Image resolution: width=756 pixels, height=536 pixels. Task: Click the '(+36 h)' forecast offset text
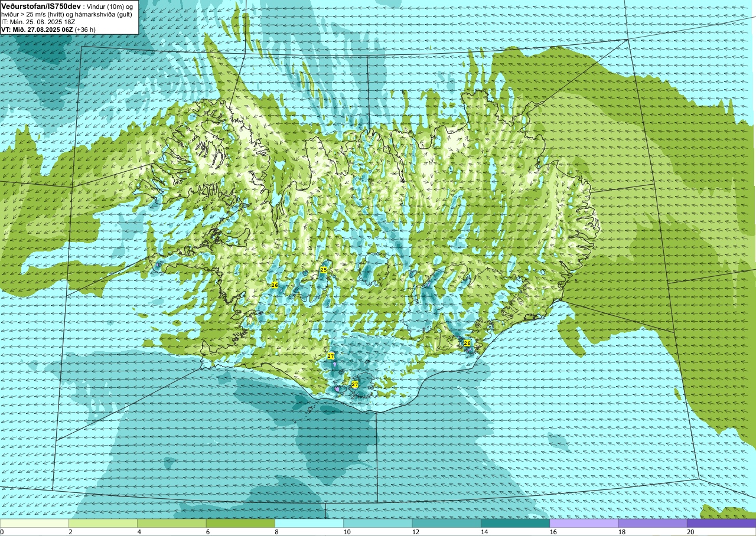[86, 29]
